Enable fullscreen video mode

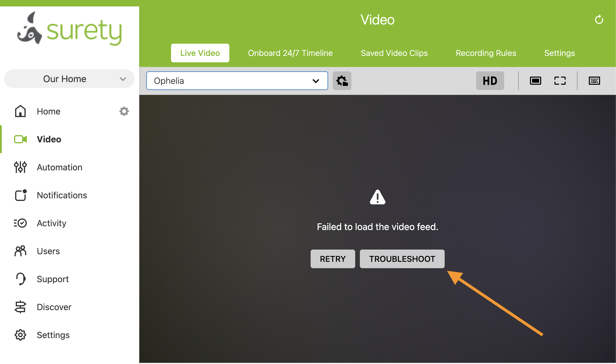pyautogui.click(x=559, y=81)
